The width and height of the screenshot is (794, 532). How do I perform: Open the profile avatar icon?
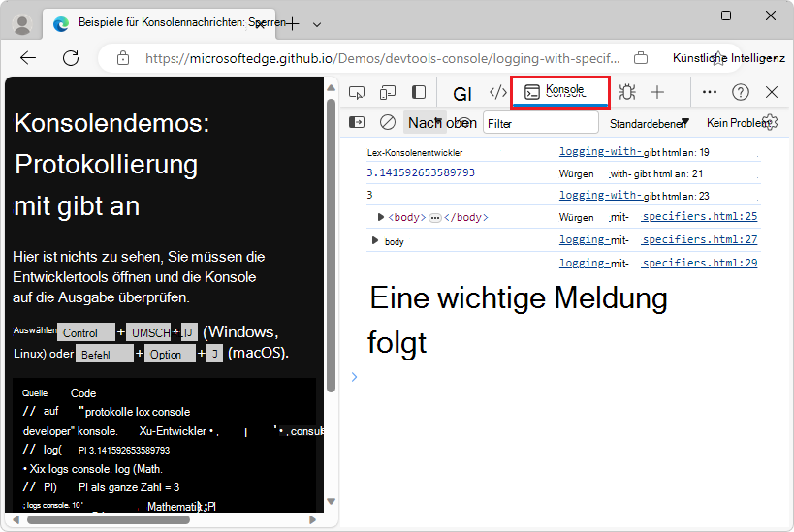(22, 24)
